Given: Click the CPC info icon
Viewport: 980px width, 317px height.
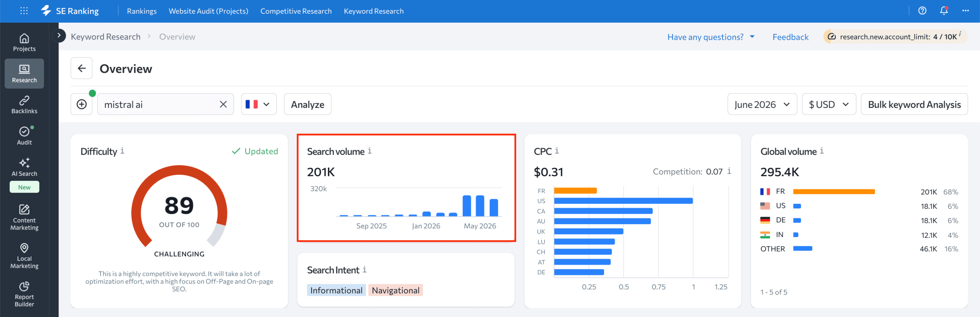Looking at the screenshot, I should click(557, 151).
